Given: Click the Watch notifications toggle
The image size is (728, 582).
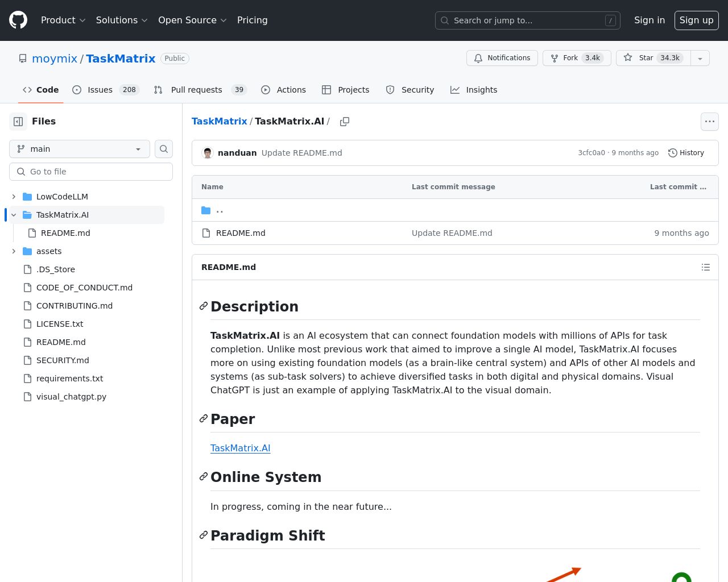Looking at the screenshot, I should tap(502, 58).
